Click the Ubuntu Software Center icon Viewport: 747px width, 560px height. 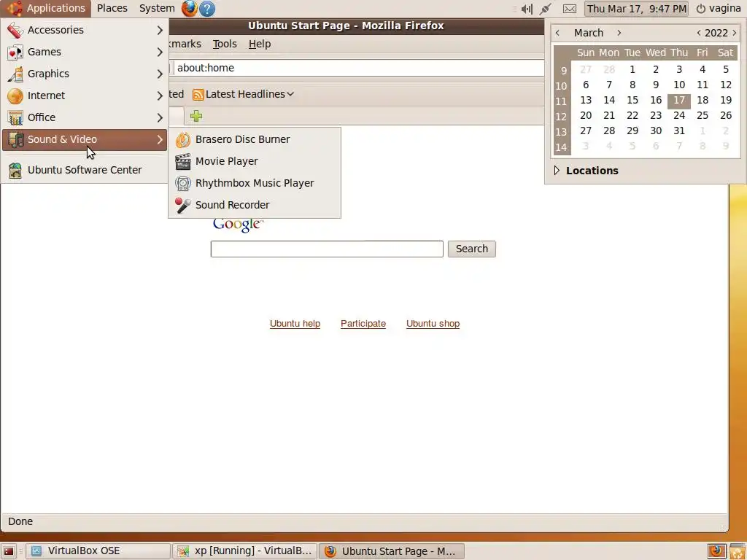pyautogui.click(x=15, y=170)
